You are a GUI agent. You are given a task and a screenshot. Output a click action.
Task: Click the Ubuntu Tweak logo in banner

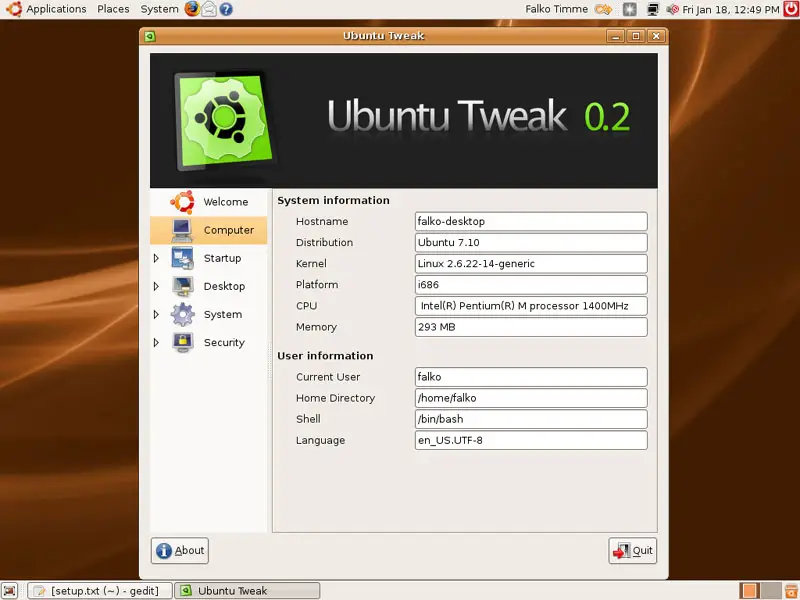coord(223,121)
